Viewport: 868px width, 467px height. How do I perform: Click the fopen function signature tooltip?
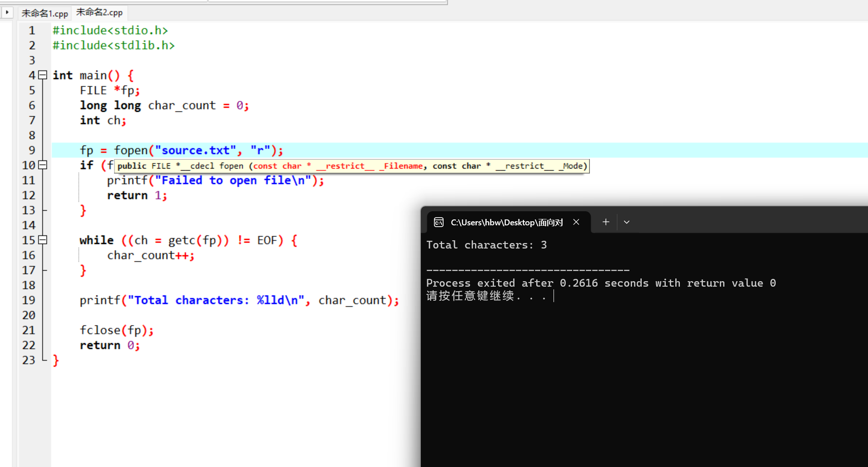tap(352, 166)
